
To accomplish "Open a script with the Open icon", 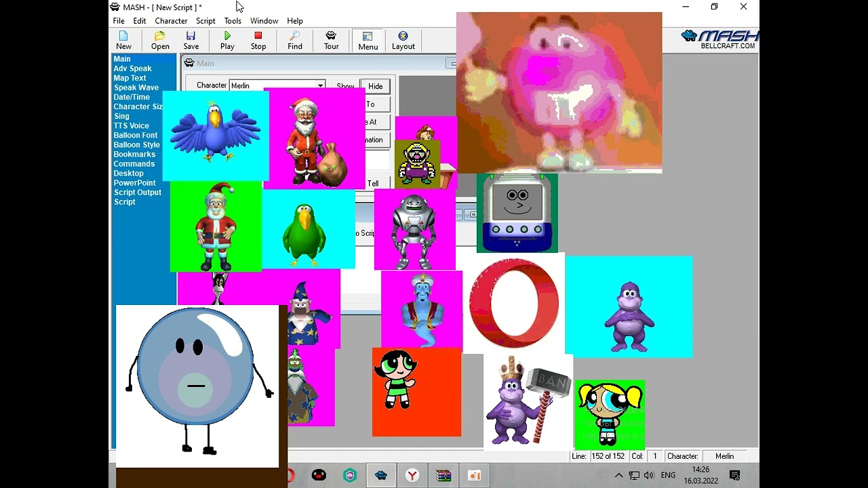I will (x=160, y=41).
